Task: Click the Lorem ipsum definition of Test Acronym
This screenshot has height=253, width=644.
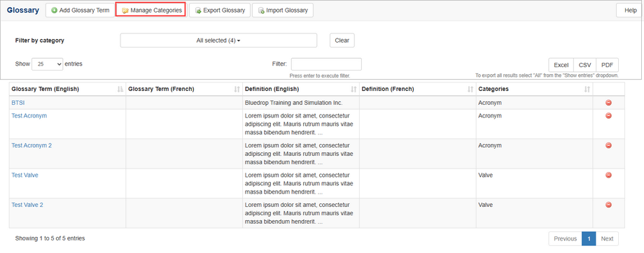Action: pyautogui.click(x=299, y=124)
